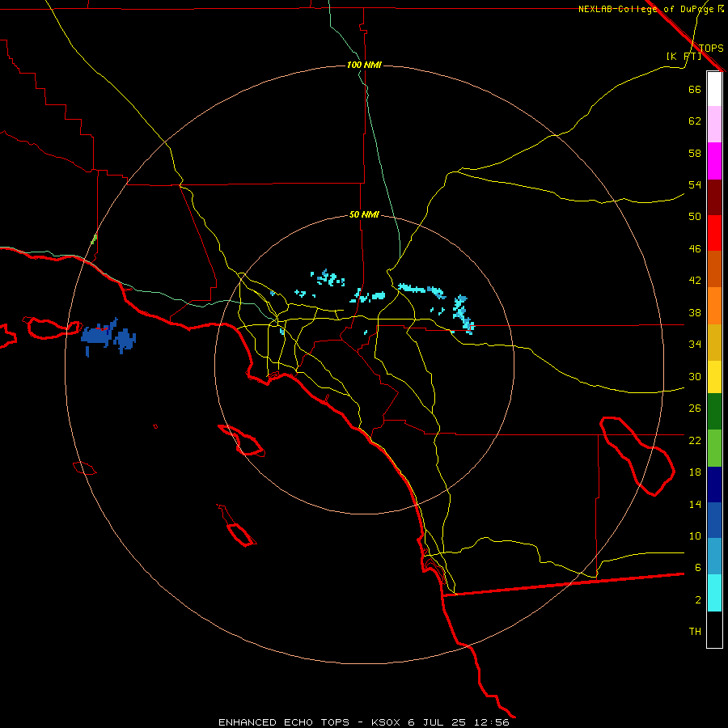Screen dimensions: 728x728
Task: Click the magenta legend swatch
Action: (714, 161)
